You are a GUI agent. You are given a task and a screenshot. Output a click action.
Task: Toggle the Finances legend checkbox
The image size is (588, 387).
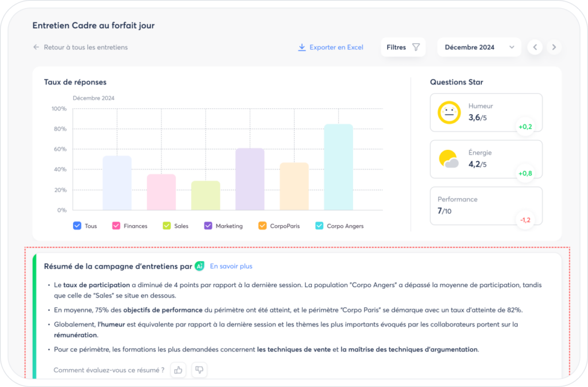(116, 226)
